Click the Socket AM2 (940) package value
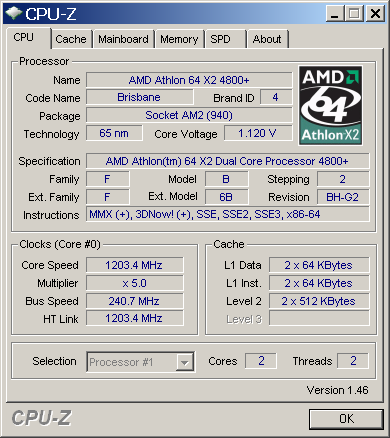Image resolution: width=390 pixels, height=438 pixels. (x=189, y=115)
